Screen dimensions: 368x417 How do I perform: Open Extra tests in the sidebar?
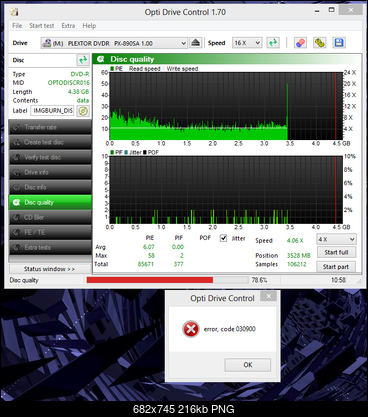[x=50, y=247]
